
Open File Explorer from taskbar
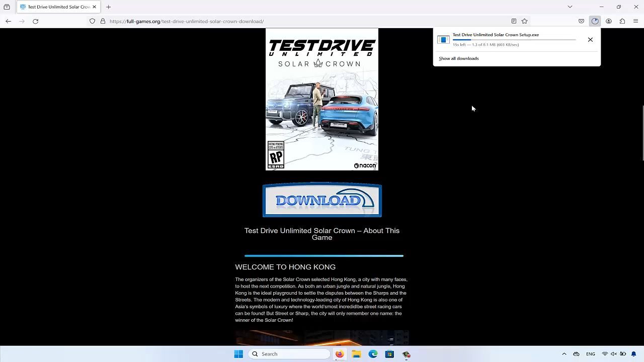[x=356, y=354]
